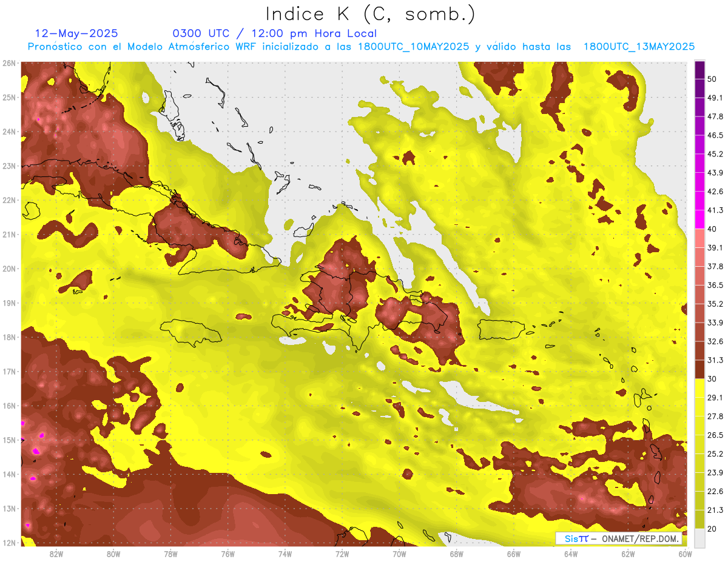This screenshot has width=728, height=562.
Task: Click the legend value "37.8"
Action: [715, 266]
